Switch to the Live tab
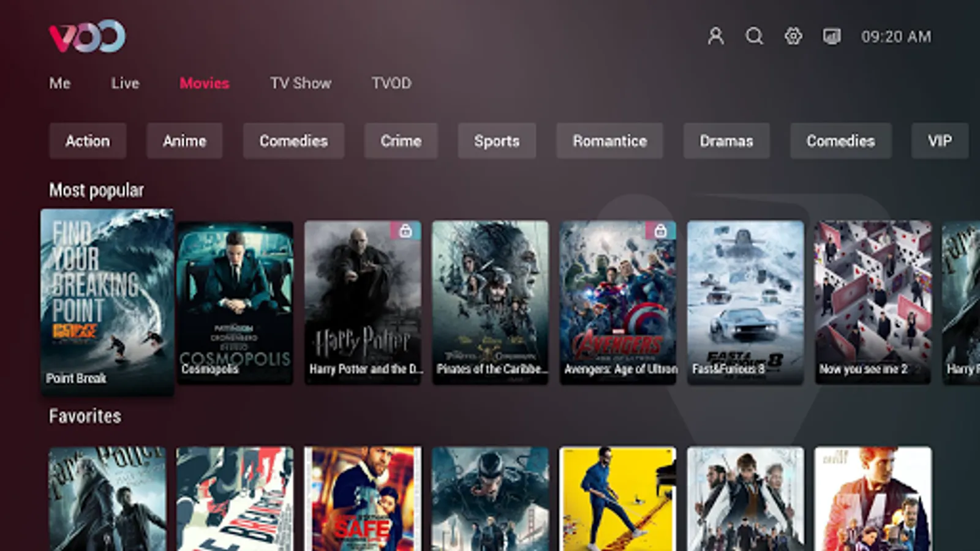Image resolution: width=980 pixels, height=551 pixels. pyautogui.click(x=125, y=83)
